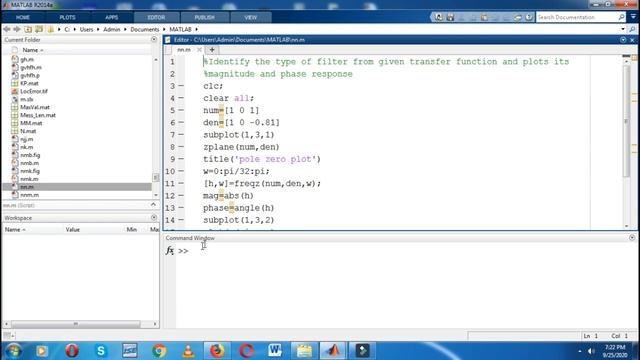Click the editor vertical scrollbar
The image size is (640, 360).
(626, 120)
